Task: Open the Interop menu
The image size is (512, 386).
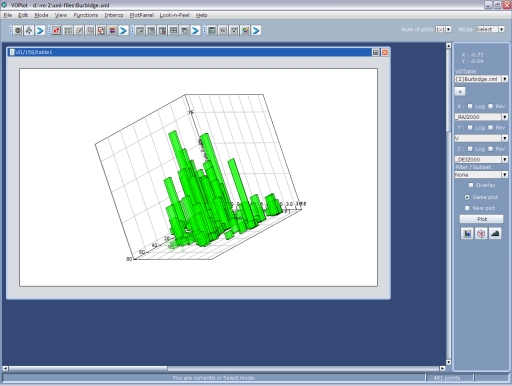Action: point(114,15)
